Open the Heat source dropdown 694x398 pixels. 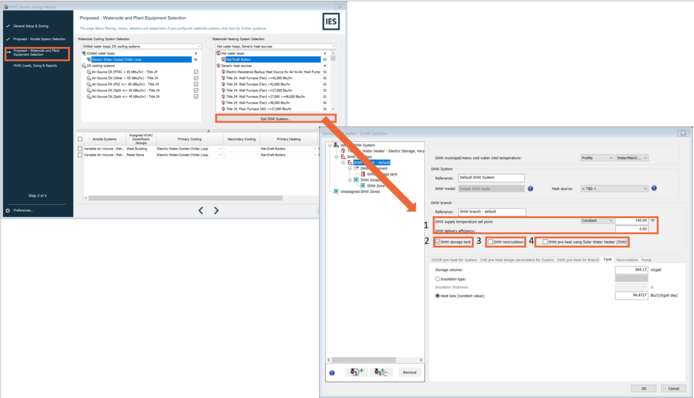[x=615, y=189]
